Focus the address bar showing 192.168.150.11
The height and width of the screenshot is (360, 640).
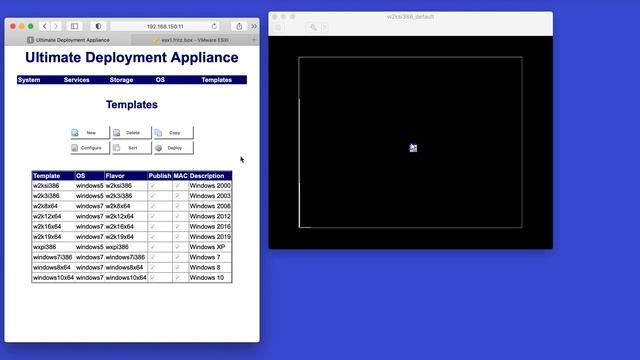coord(165,26)
